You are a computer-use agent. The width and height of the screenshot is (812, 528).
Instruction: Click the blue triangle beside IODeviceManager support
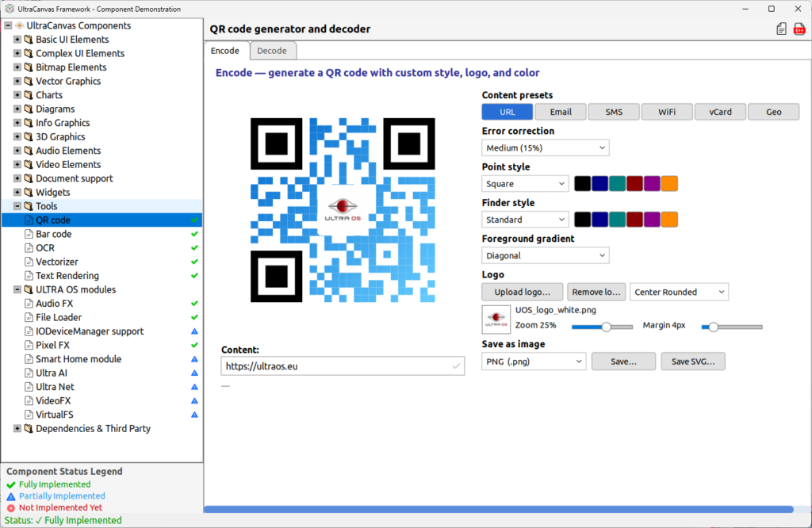pos(194,331)
